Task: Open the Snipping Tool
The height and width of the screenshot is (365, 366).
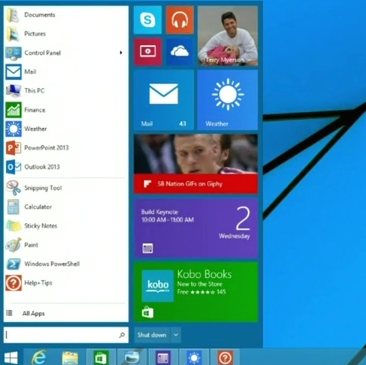Action: [66, 188]
